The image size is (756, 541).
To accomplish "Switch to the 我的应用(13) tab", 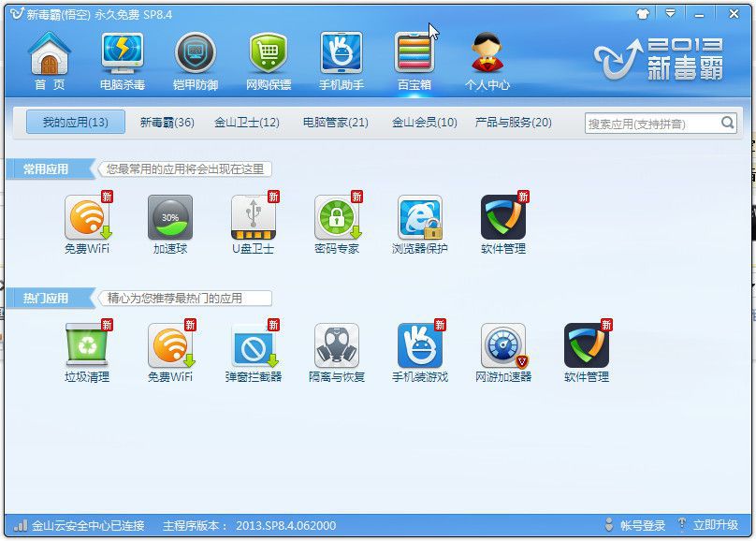I will click(x=76, y=122).
